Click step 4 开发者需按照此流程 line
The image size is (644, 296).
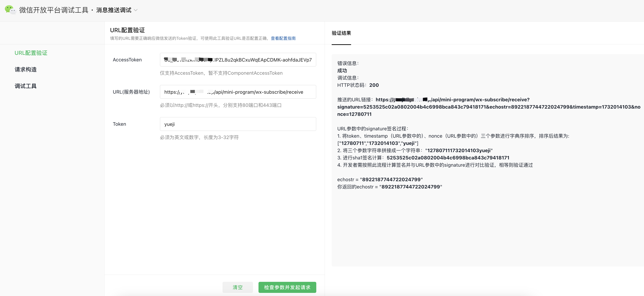click(435, 165)
